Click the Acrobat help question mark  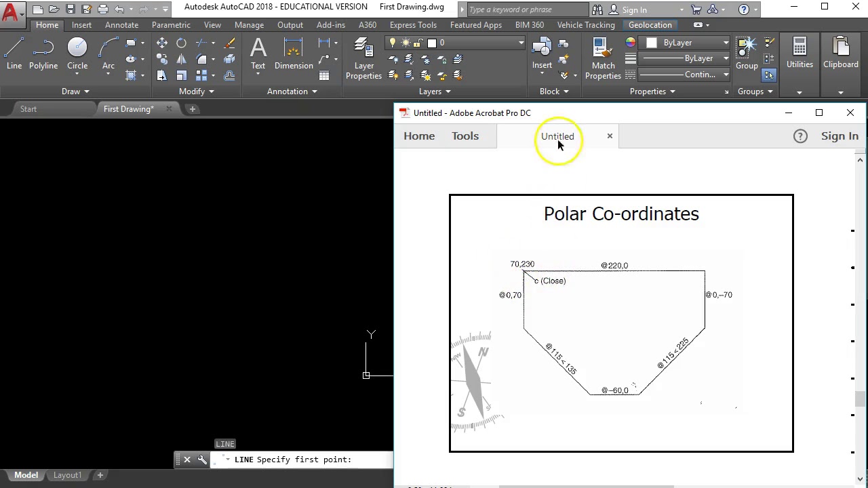[800, 136]
